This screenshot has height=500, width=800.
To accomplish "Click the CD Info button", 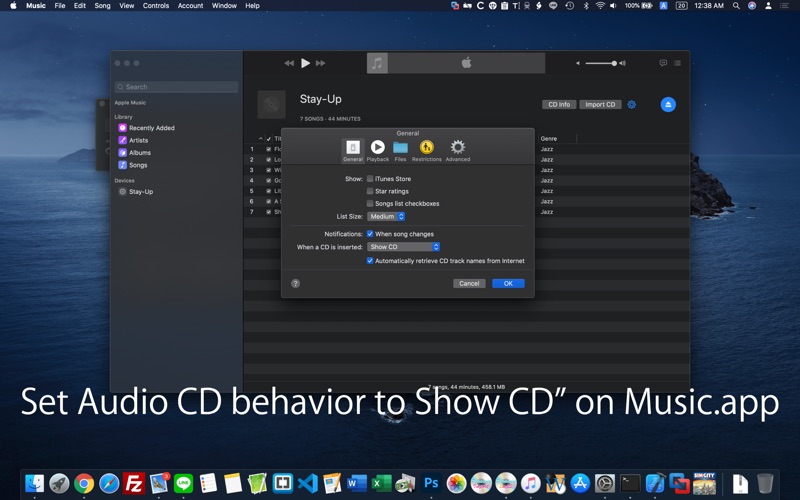I will click(x=559, y=105).
